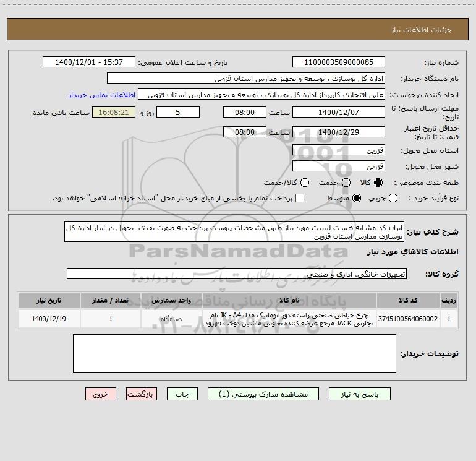Click the remaining days field showing 5

point(178,112)
